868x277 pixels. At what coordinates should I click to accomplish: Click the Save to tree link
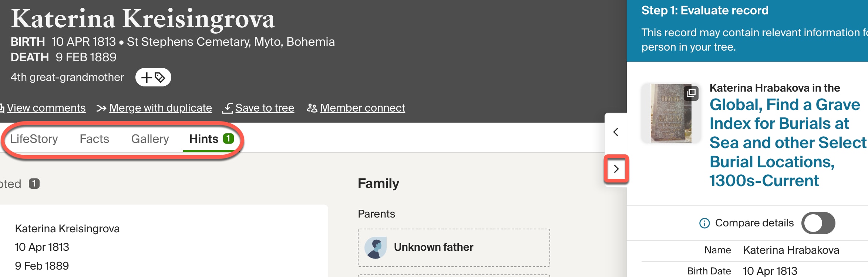[x=265, y=108]
